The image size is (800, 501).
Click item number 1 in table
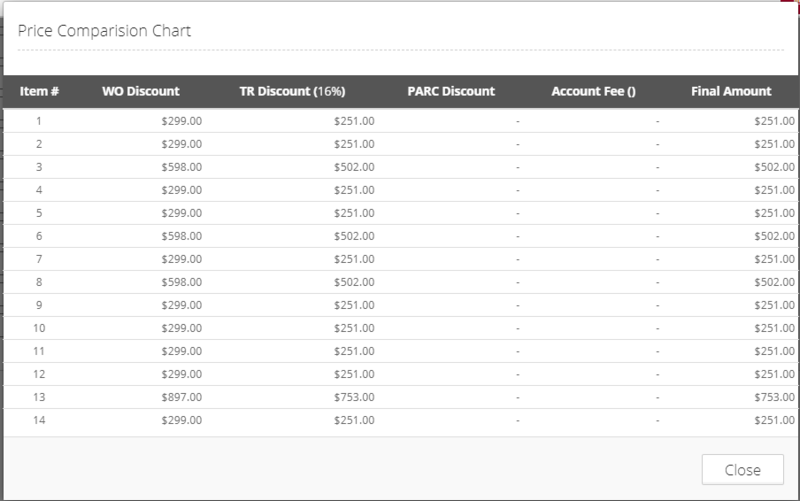[x=39, y=121]
